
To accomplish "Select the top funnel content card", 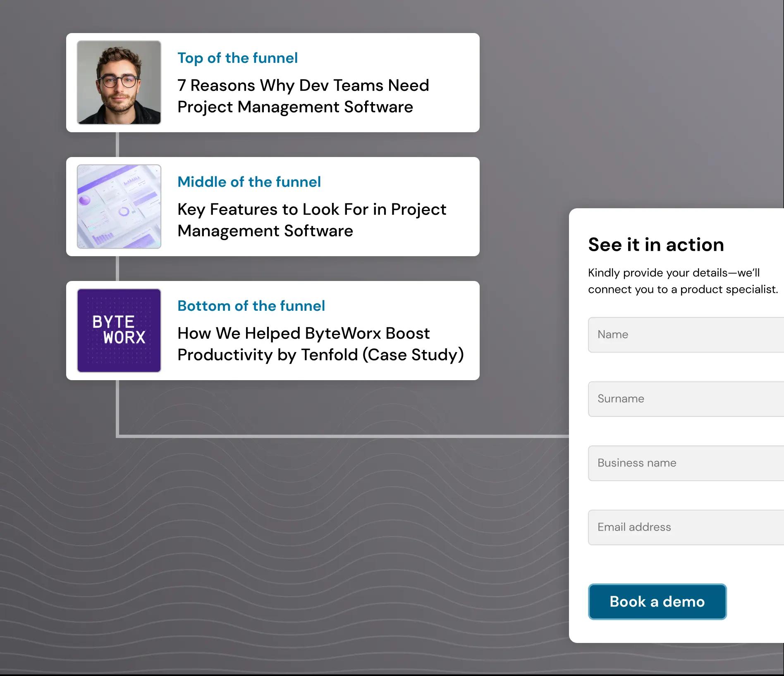I will tap(273, 83).
